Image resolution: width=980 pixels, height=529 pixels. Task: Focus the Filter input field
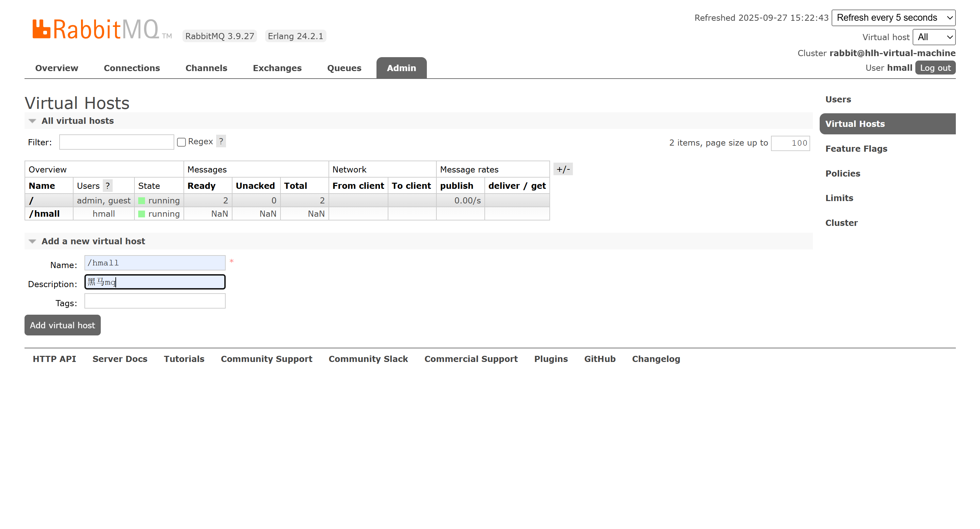tap(116, 142)
